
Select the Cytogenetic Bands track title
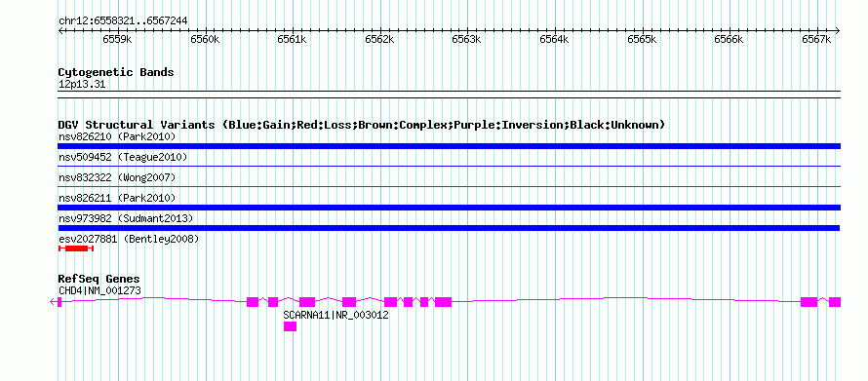click(116, 72)
